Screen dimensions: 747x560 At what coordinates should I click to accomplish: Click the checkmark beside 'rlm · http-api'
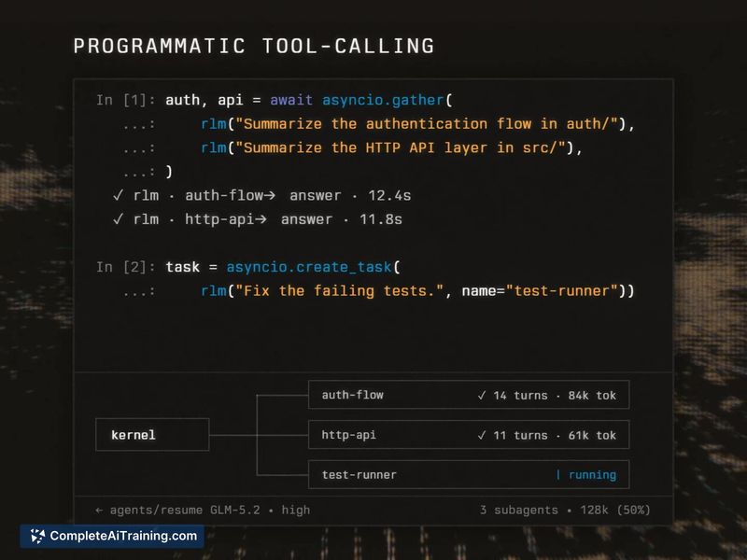pos(119,219)
